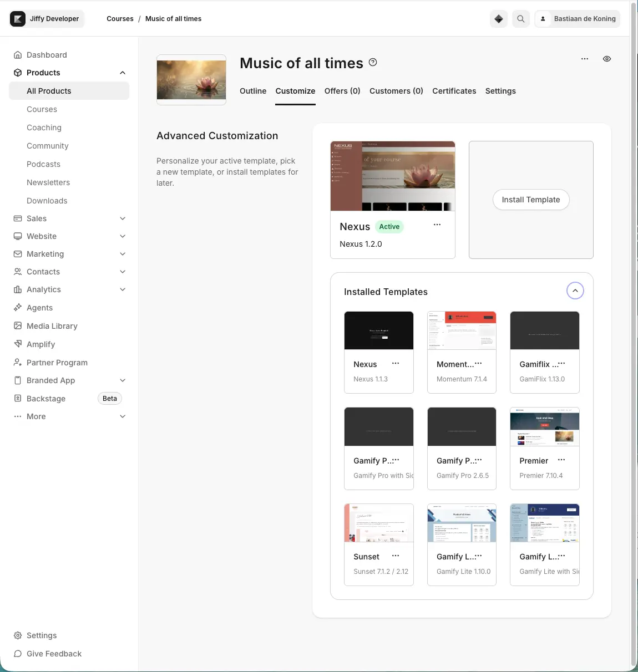Open options for Premier 7.10.4 template
Viewport: 638px width, 672px height.
click(561, 460)
